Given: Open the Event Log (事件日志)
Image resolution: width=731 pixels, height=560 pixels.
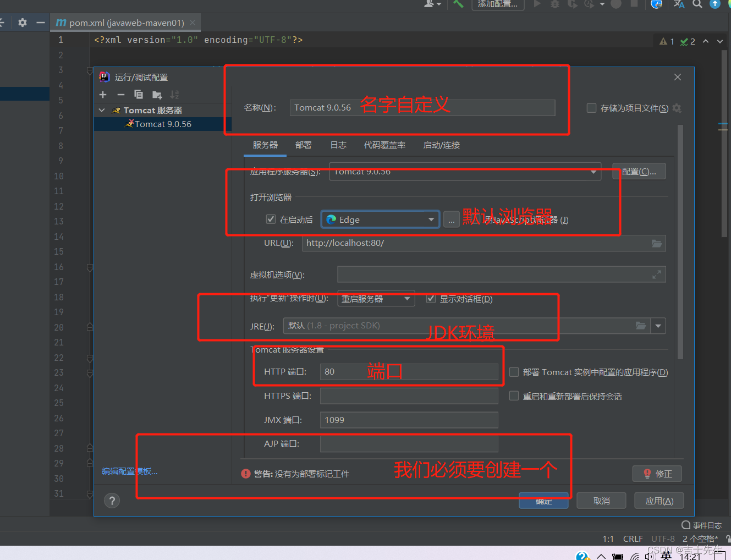Looking at the screenshot, I should [x=702, y=525].
